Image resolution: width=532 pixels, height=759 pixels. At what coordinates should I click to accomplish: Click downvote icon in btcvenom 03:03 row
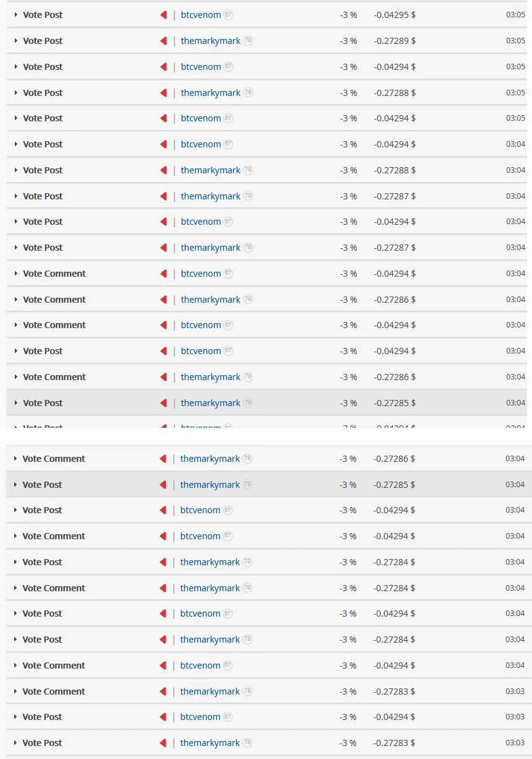coord(163,717)
